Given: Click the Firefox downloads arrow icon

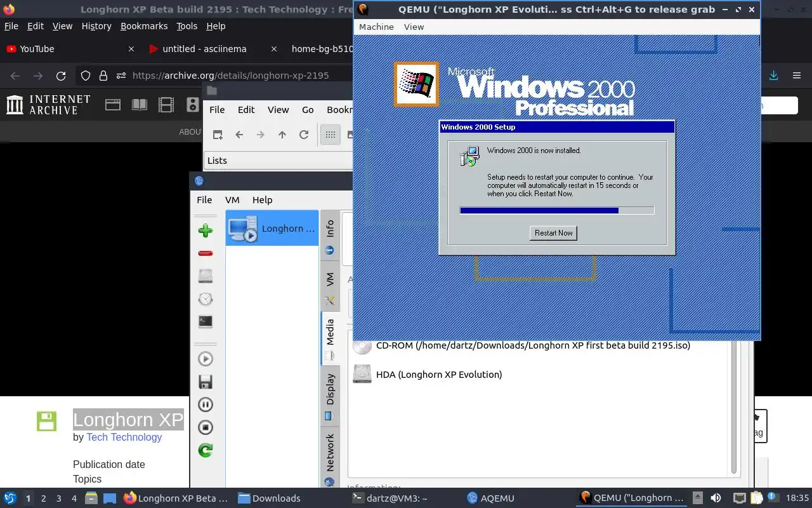Looking at the screenshot, I should pos(774,76).
